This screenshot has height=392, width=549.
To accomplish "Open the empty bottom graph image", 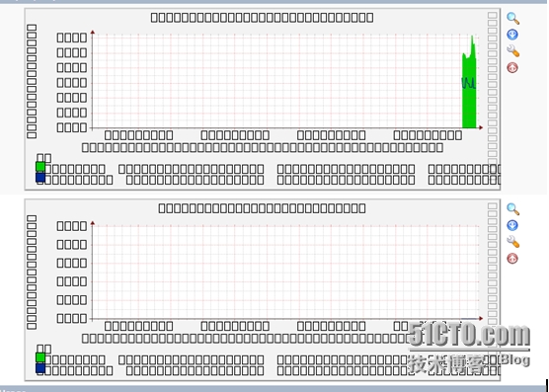I will [x=263, y=289].
